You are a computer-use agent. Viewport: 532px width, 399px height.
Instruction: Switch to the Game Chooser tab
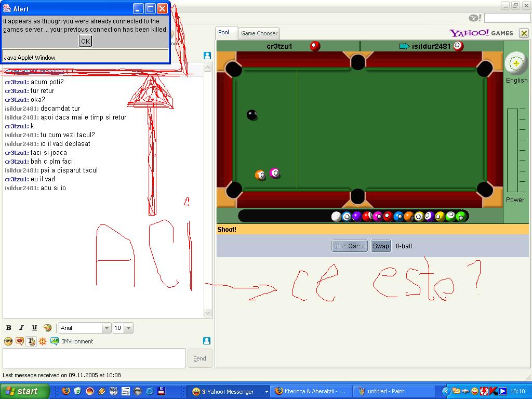click(259, 33)
